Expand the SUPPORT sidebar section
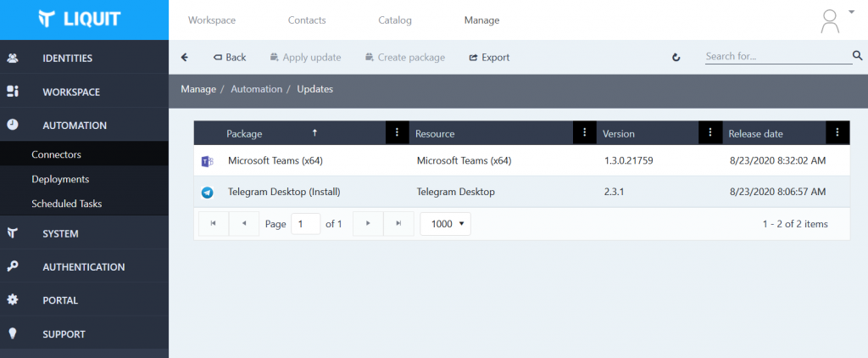This screenshot has height=358, width=868. click(84, 333)
